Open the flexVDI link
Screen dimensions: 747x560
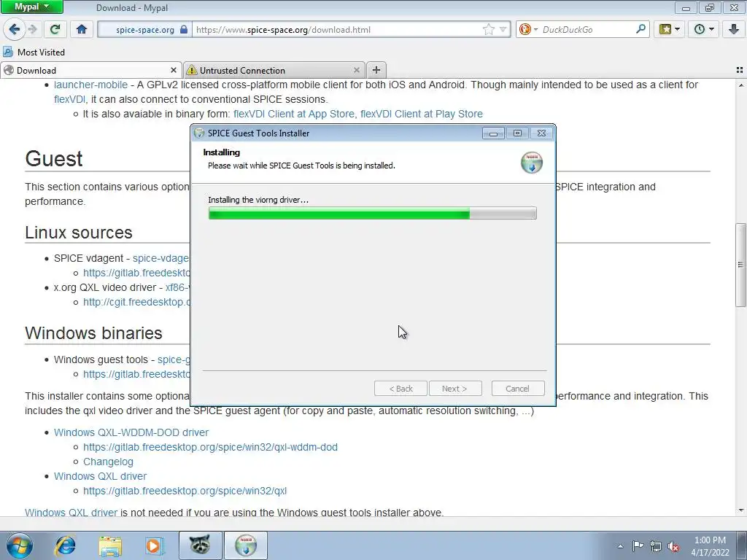(69, 99)
